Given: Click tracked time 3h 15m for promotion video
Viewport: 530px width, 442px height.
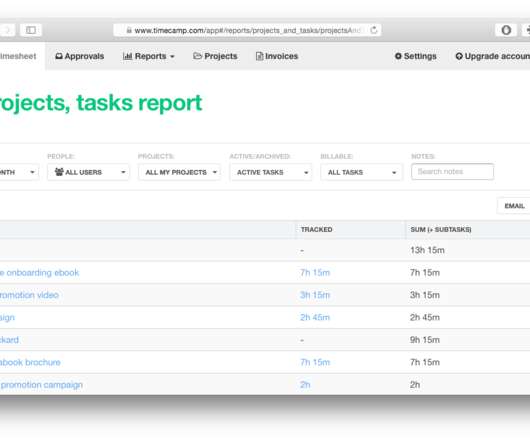Looking at the screenshot, I should tap(315, 295).
